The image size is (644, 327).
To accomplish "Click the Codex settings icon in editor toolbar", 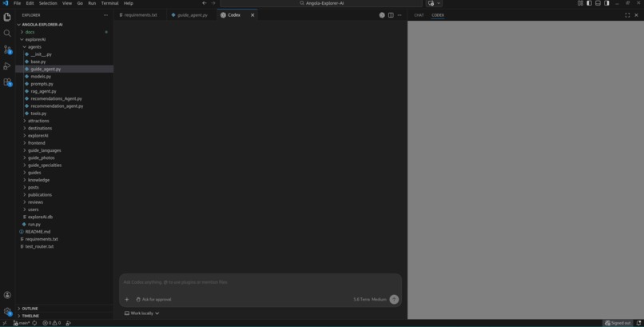I will tap(382, 15).
